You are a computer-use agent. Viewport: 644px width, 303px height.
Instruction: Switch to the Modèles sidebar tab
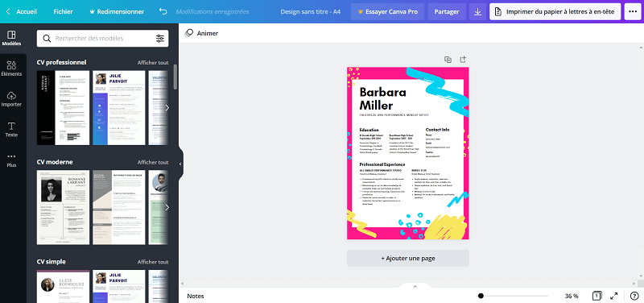pos(11,38)
